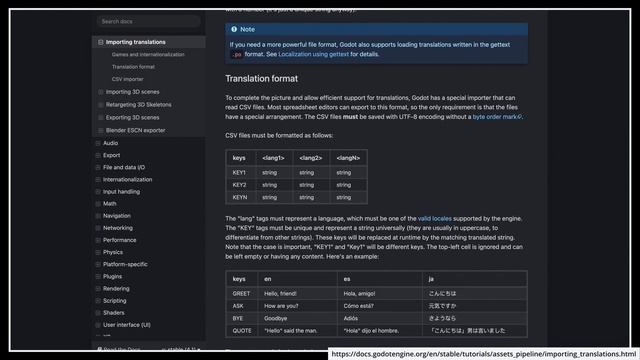Click the QUOTE key cell
The height and width of the screenshot is (360, 640).
pos(242,331)
